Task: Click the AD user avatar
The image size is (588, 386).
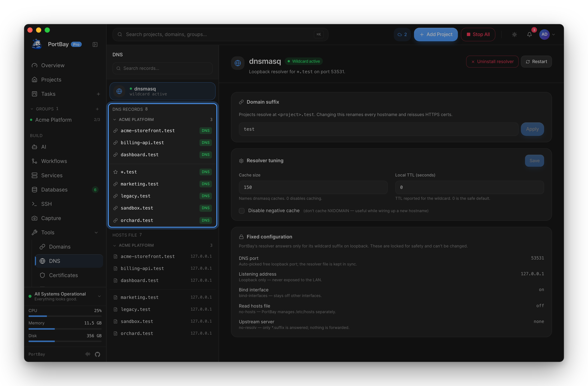Action: [x=544, y=35]
